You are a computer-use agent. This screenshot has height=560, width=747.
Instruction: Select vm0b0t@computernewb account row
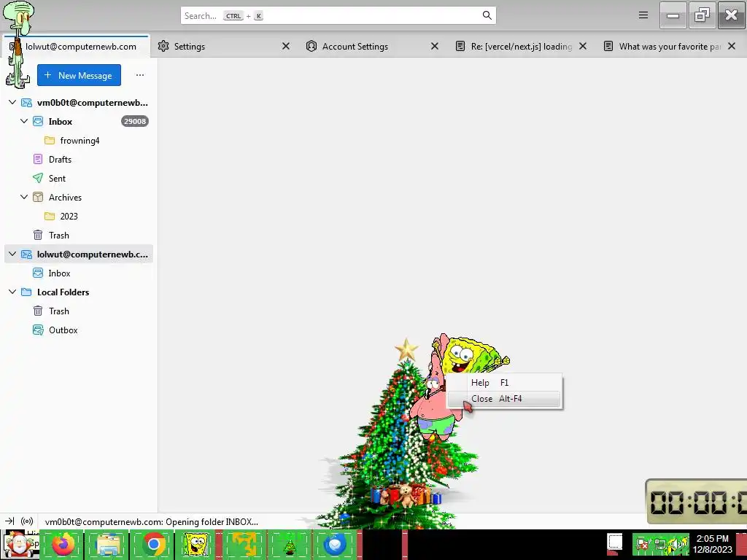(x=79, y=102)
